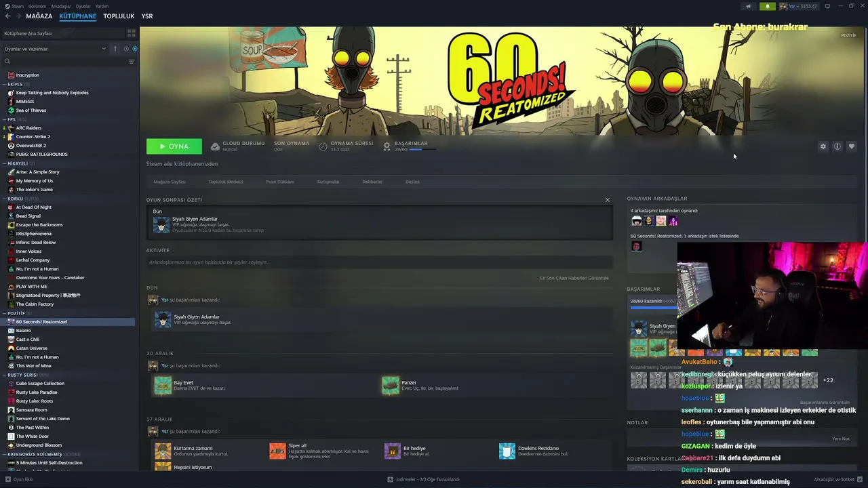The height and width of the screenshot is (488, 868).
Task: Click the BAŞARIMLAR panel progress bar
Action: pos(654,308)
